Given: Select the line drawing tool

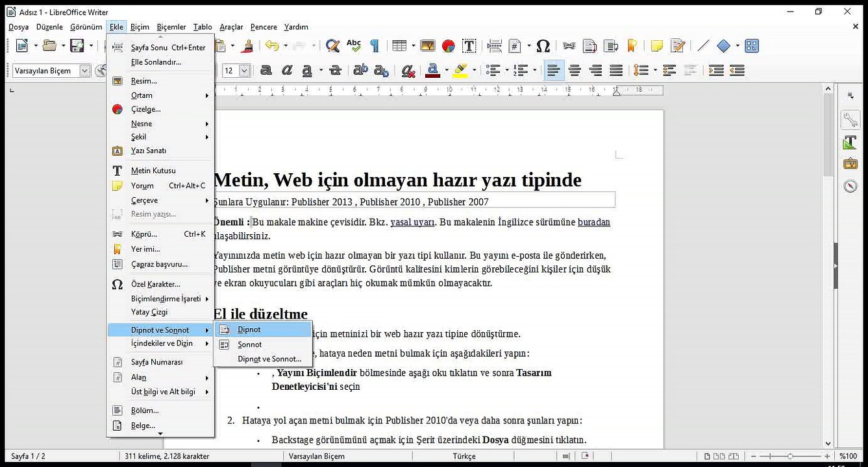Looking at the screenshot, I should (x=703, y=46).
